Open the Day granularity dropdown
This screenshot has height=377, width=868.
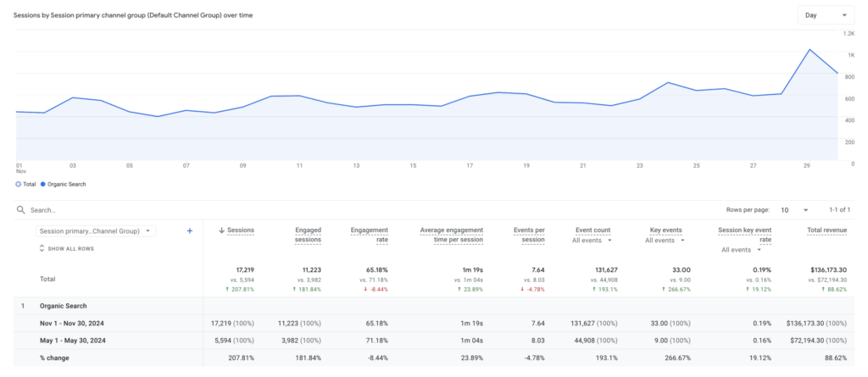[825, 15]
